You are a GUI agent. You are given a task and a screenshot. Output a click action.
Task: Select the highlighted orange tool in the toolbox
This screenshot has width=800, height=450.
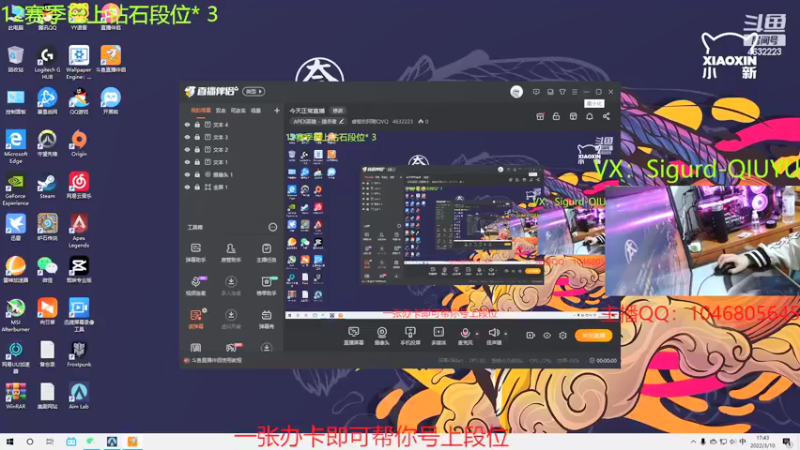click(x=195, y=319)
